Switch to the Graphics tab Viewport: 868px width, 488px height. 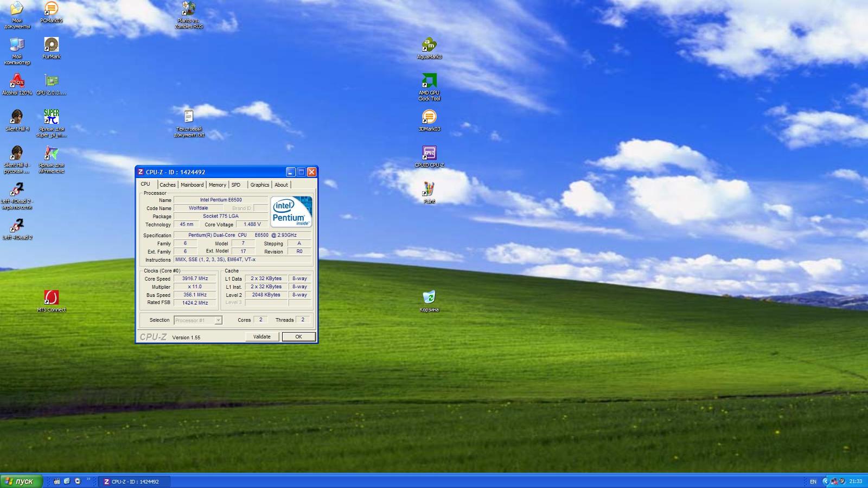tap(259, 185)
